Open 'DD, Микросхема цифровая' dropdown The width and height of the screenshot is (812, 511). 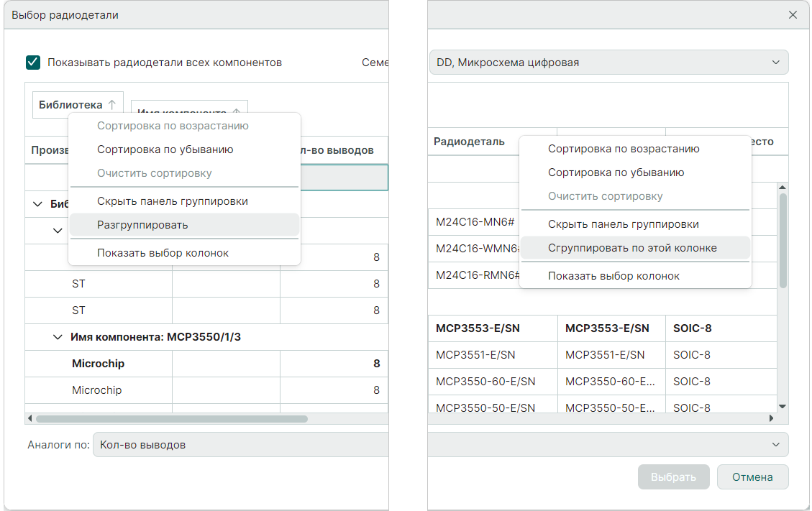click(x=608, y=63)
